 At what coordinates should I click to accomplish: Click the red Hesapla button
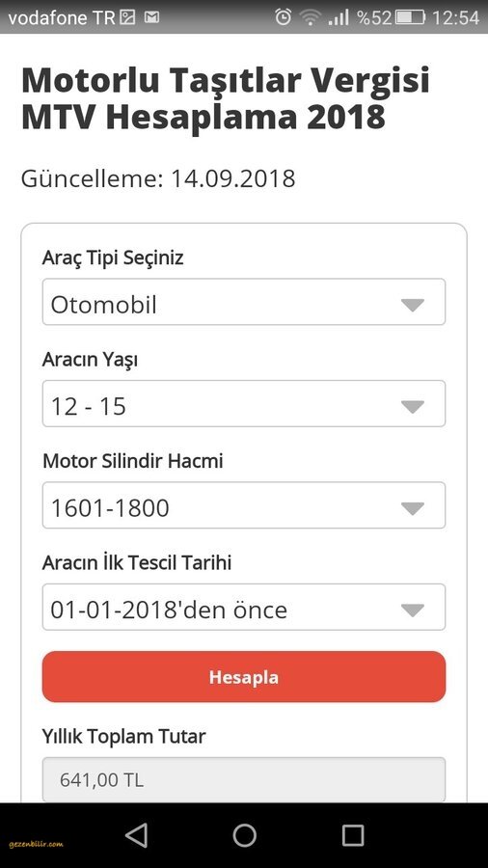[243, 676]
